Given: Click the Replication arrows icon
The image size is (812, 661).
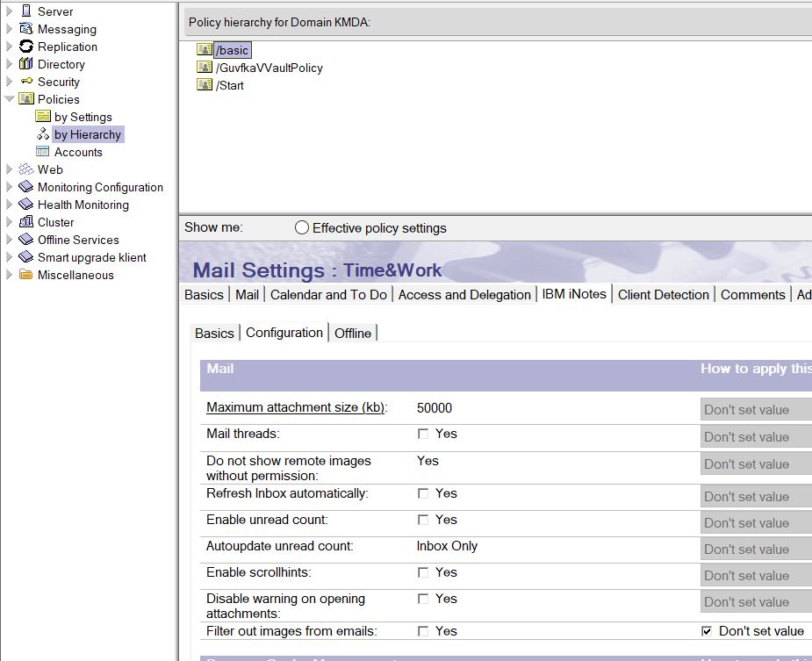Looking at the screenshot, I should [25, 47].
